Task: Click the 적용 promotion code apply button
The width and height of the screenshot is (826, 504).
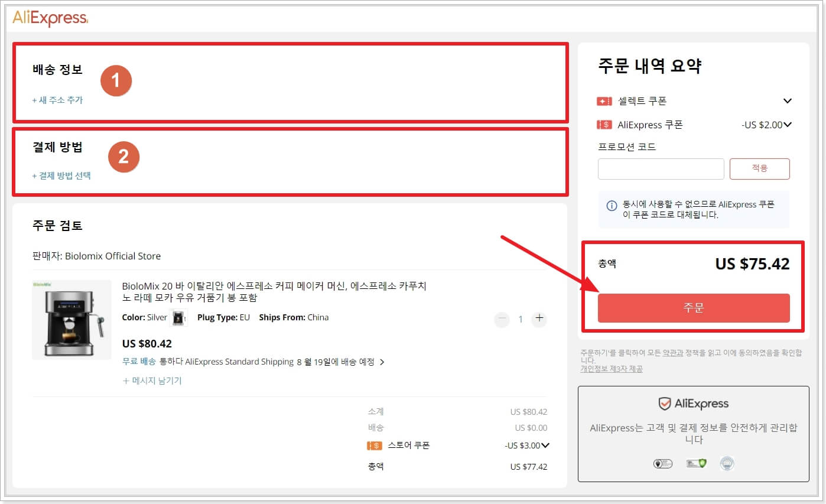Action: tap(760, 168)
